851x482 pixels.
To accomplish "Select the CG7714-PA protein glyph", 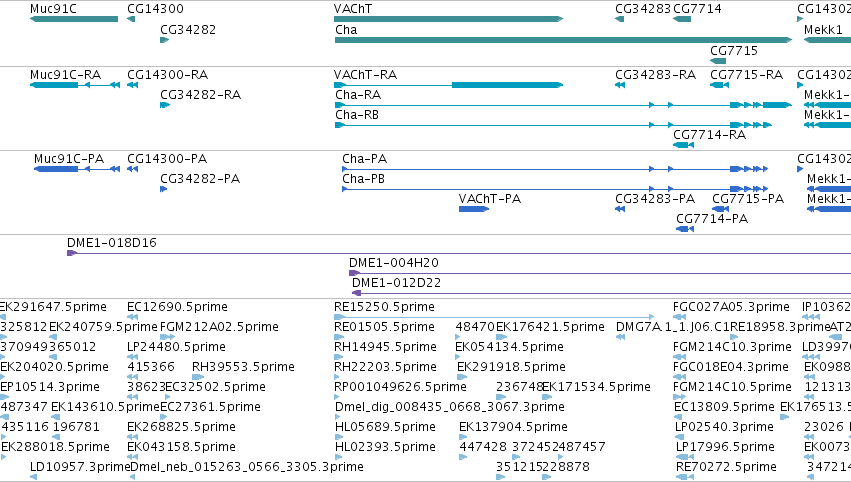I will pyautogui.click(x=685, y=229).
